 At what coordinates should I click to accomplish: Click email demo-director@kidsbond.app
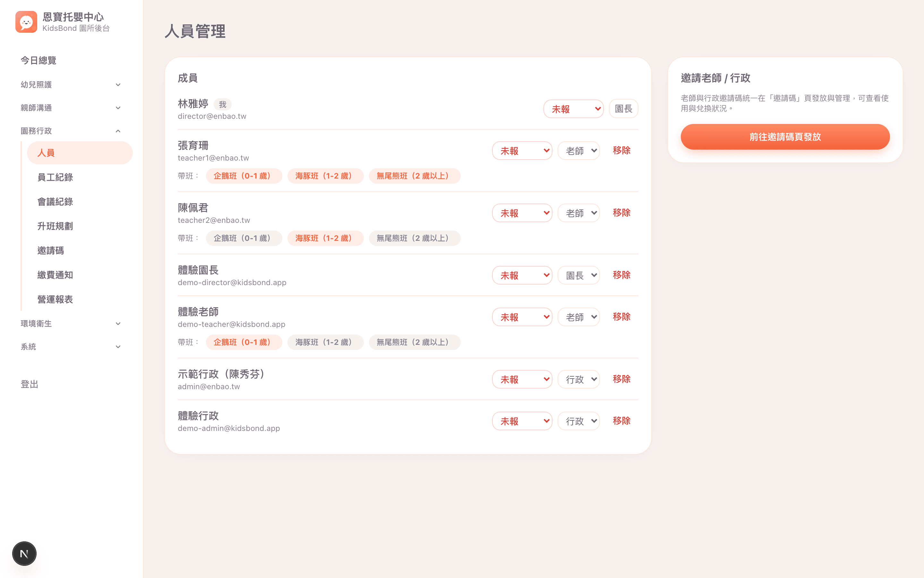(x=232, y=283)
